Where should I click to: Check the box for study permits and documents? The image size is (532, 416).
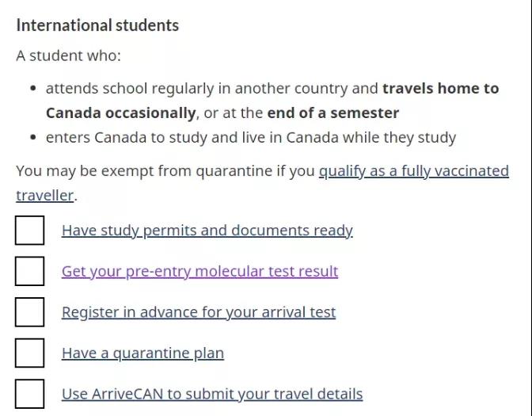(29, 231)
